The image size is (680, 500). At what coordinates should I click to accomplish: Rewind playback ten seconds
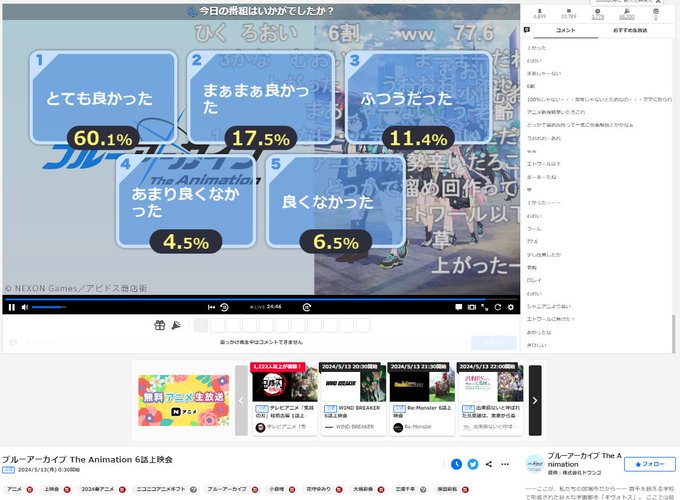[224, 307]
